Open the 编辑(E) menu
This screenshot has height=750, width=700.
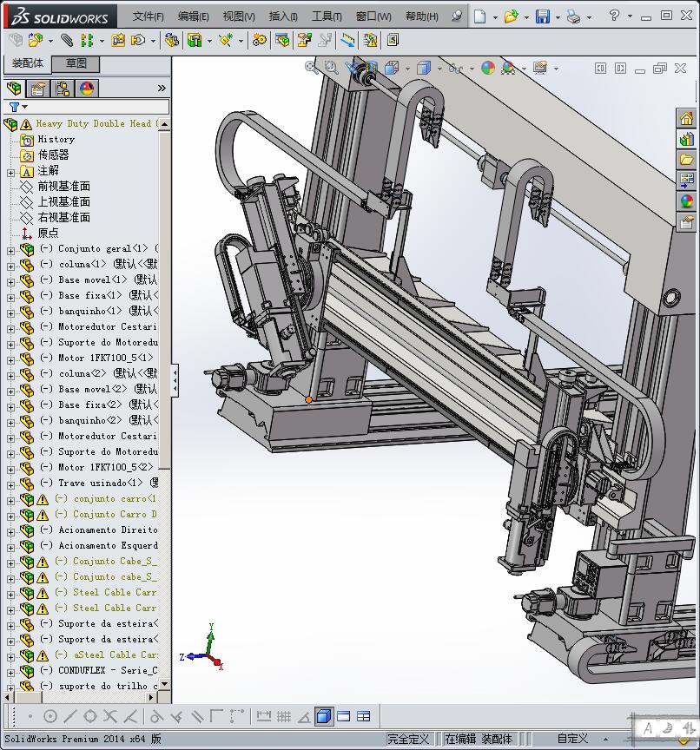point(194,16)
